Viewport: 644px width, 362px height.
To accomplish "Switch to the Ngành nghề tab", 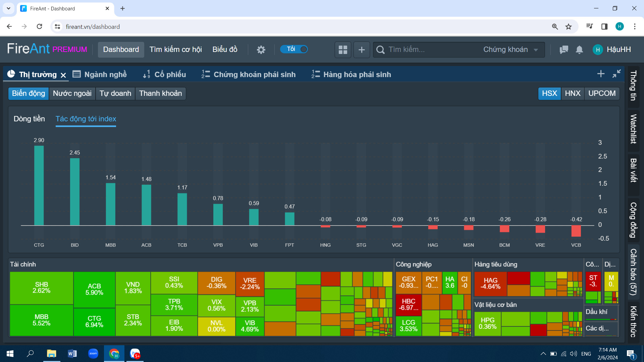I will (x=100, y=74).
